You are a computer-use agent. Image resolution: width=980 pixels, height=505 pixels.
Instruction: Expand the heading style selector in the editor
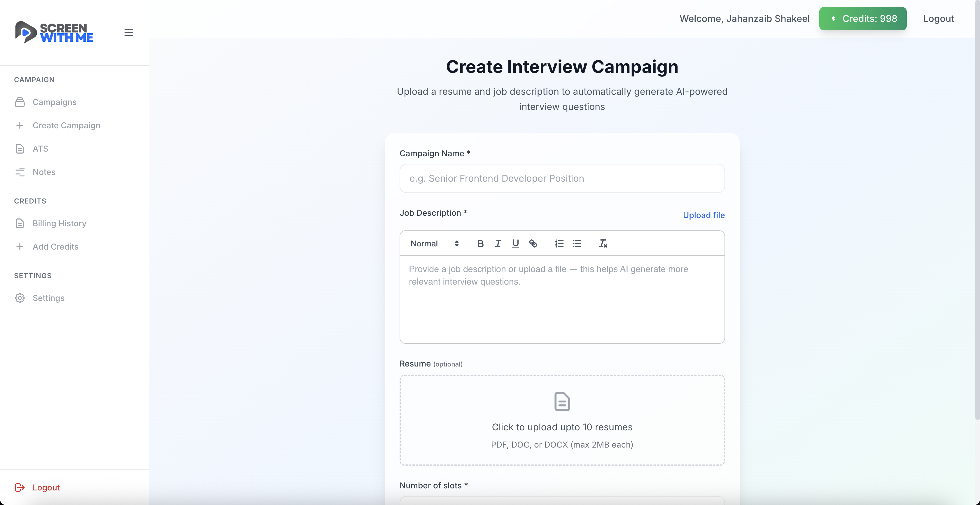click(x=456, y=243)
